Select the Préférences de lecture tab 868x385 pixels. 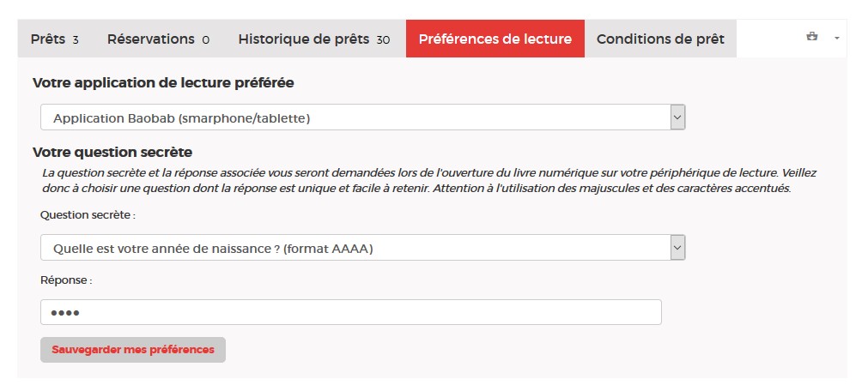pos(495,39)
